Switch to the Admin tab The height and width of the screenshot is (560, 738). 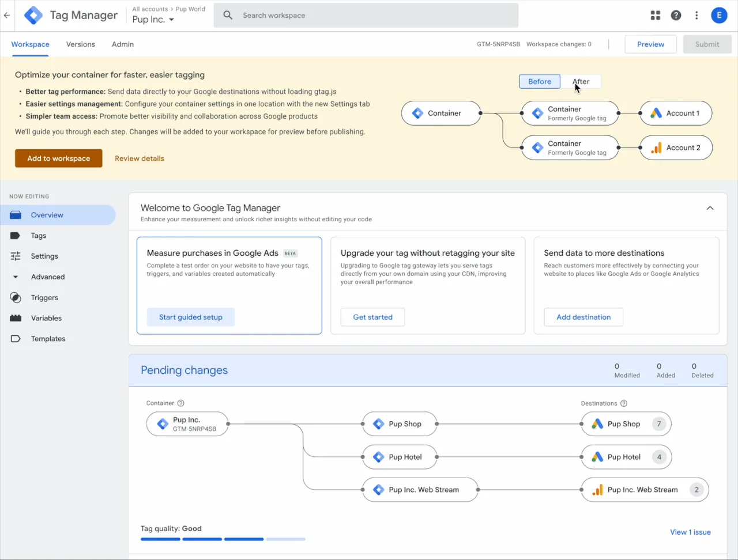(x=123, y=44)
